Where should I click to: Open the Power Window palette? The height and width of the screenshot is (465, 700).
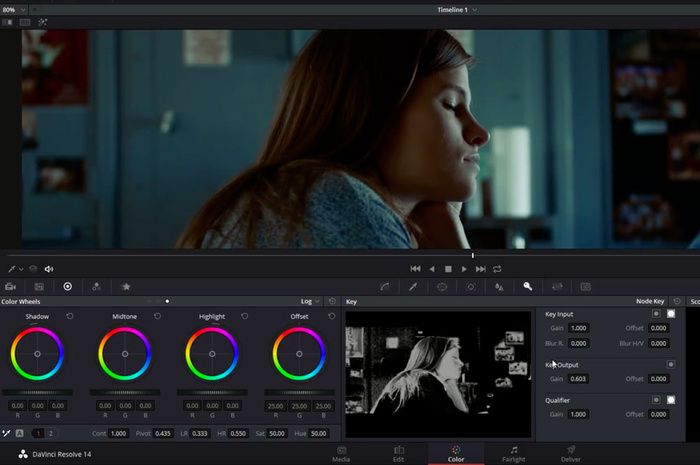pos(441,286)
